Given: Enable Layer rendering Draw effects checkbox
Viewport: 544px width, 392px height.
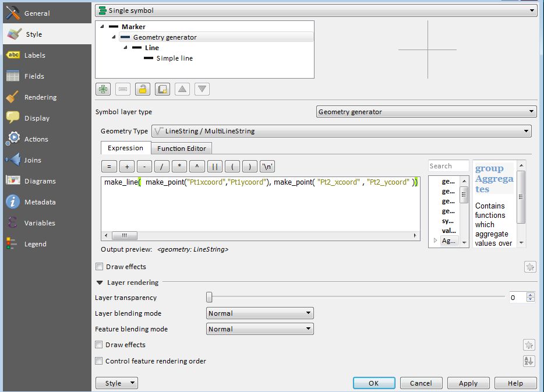Looking at the screenshot, I should tap(99, 344).
